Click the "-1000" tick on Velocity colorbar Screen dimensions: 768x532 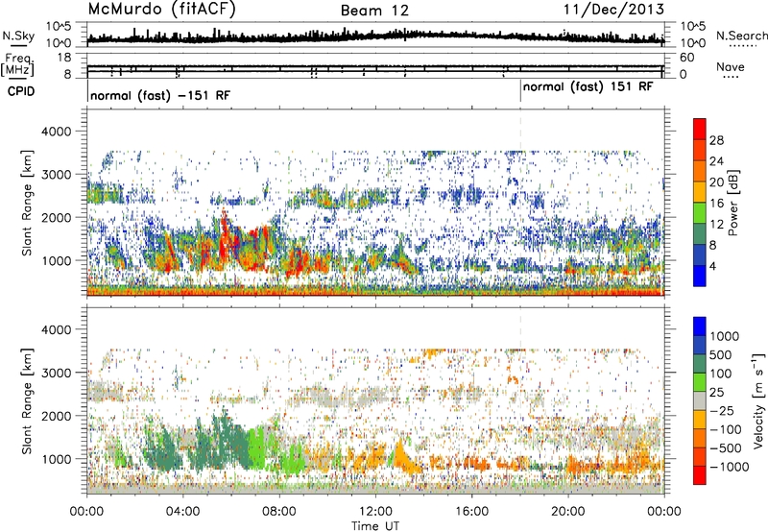coord(729,467)
